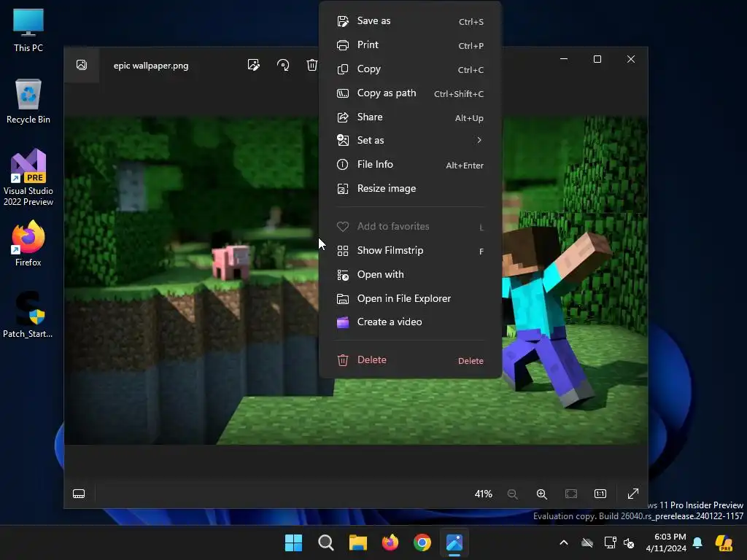
Task: Click the Rotate toolbar icon
Action: click(x=283, y=65)
